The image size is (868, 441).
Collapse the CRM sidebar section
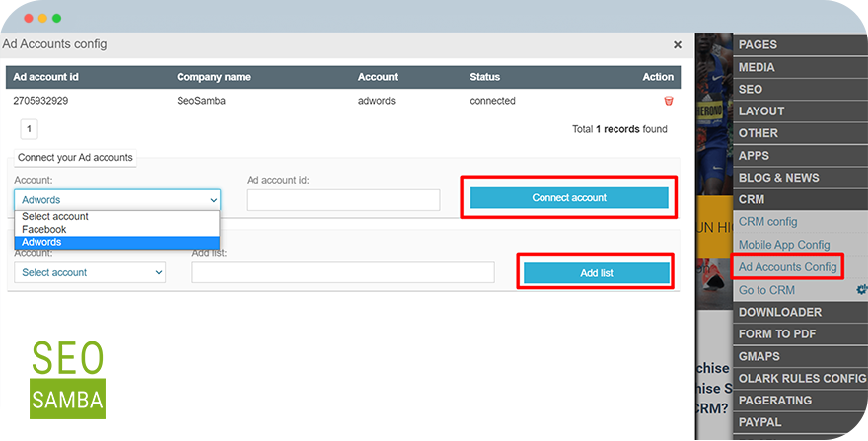800,199
